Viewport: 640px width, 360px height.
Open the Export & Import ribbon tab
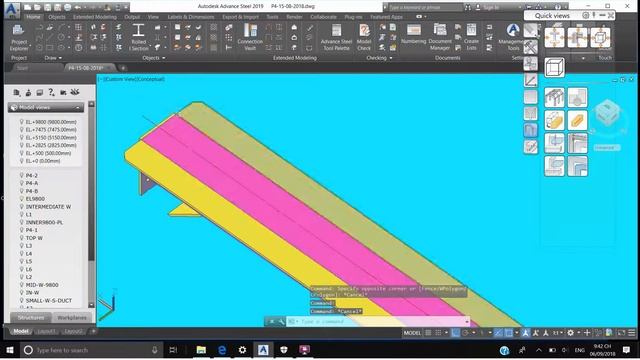coord(240,17)
